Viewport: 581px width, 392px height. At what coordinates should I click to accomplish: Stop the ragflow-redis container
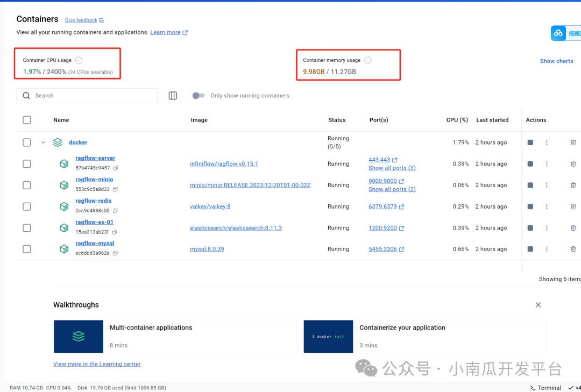click(530, 206)
